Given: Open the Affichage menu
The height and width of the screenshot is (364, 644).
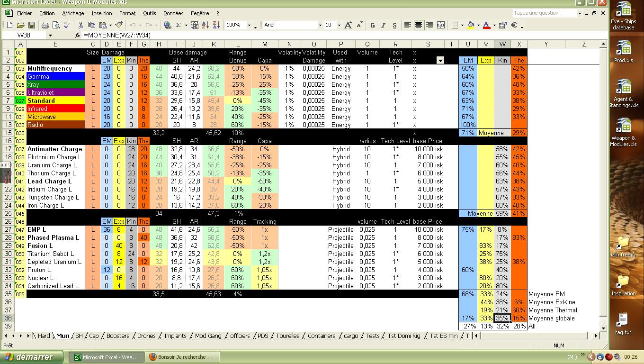Looking at the screenshot, I should click(73, 13).
